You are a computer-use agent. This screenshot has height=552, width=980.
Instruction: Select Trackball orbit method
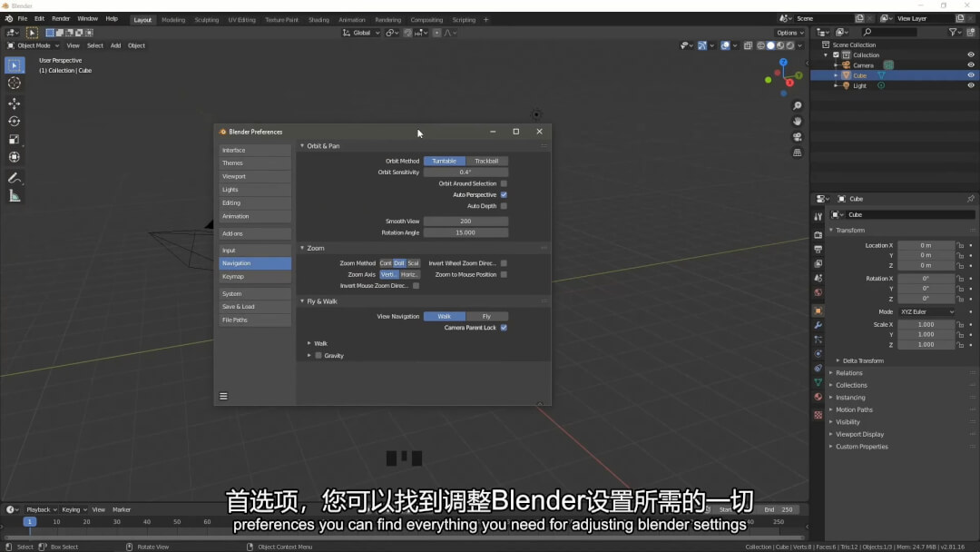coord(487,162)
